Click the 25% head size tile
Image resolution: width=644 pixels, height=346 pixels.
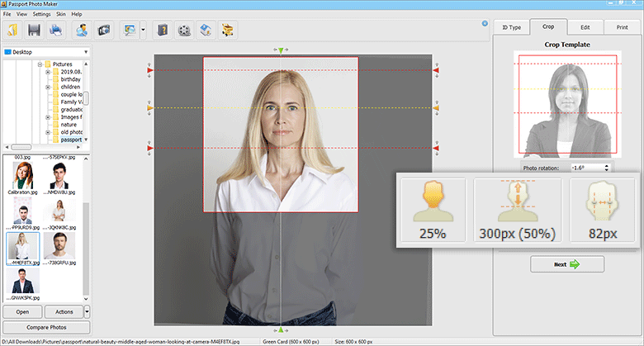433,210
